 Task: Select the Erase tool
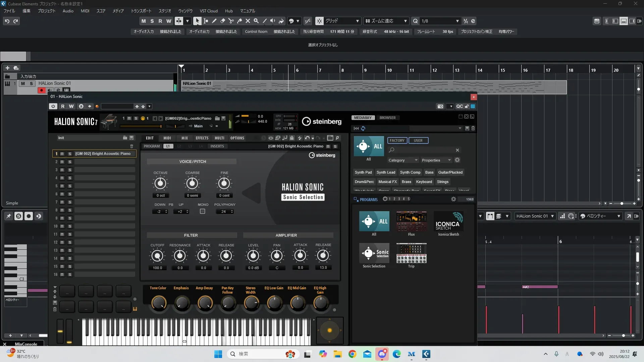click(222, 21)
